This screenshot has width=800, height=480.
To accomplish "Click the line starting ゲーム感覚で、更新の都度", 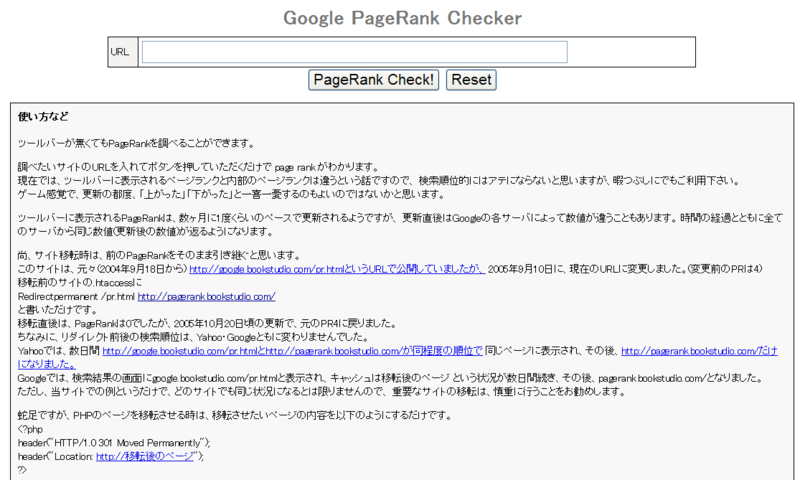I will coord(232,194).
